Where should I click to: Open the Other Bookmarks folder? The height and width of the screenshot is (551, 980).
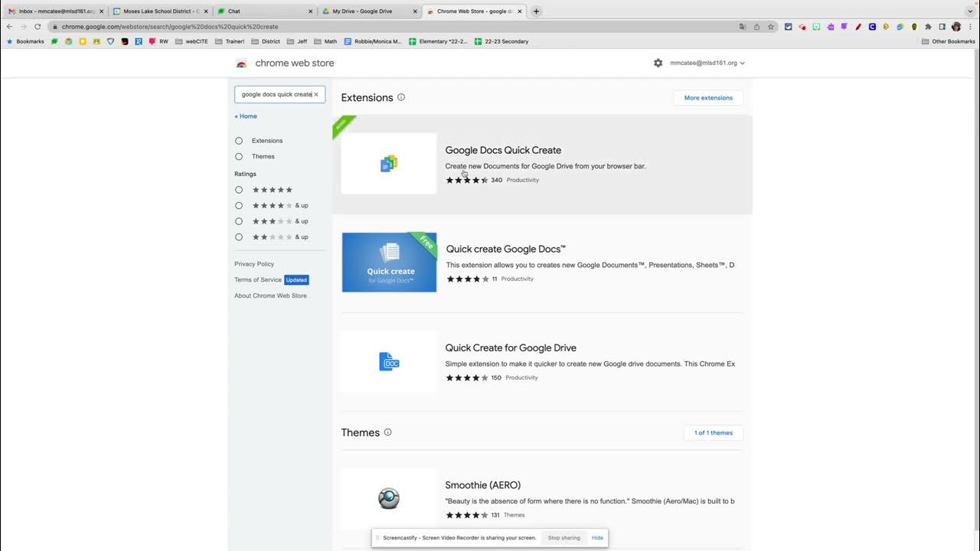pyautogui.click(x=948, y=41)
